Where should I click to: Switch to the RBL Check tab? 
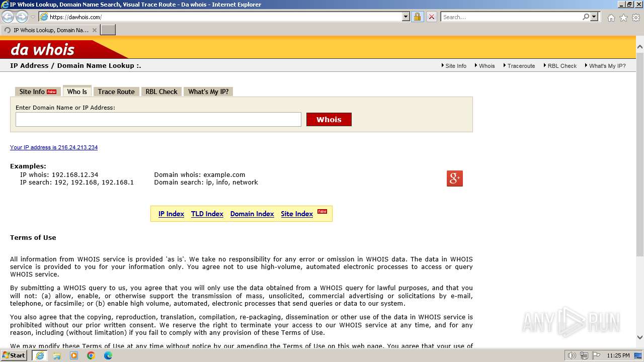162,92
